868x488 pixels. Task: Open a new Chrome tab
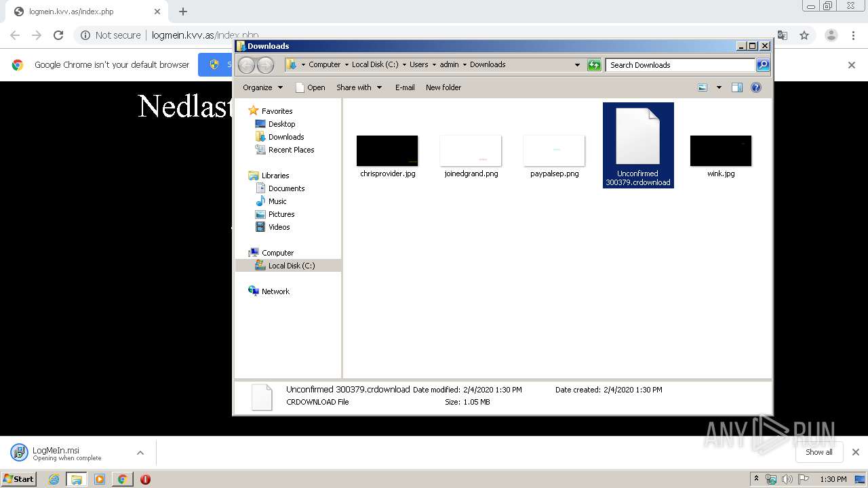[183, 12]
